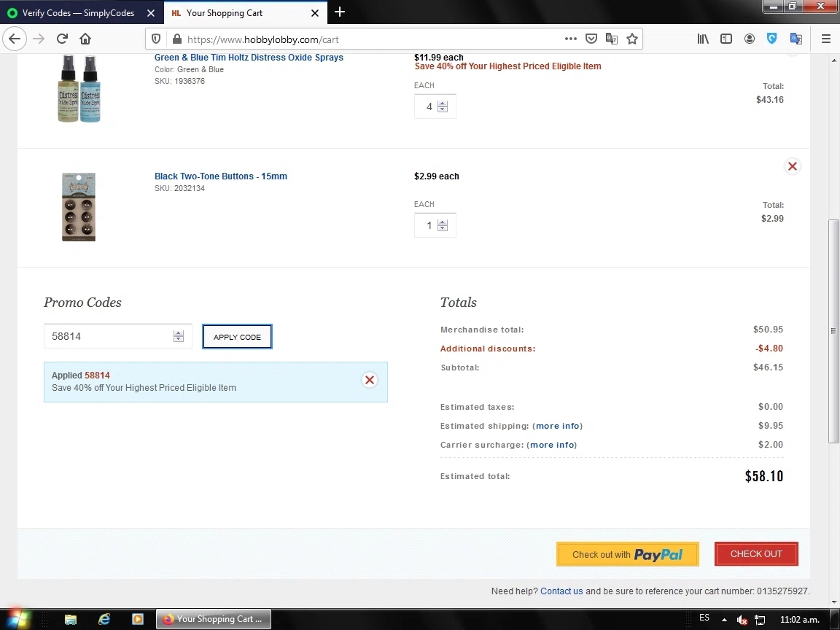The width and height of the screenshot is (840, 630).
Task: Reload the page with the refresh icon
Action: point(62,39)
